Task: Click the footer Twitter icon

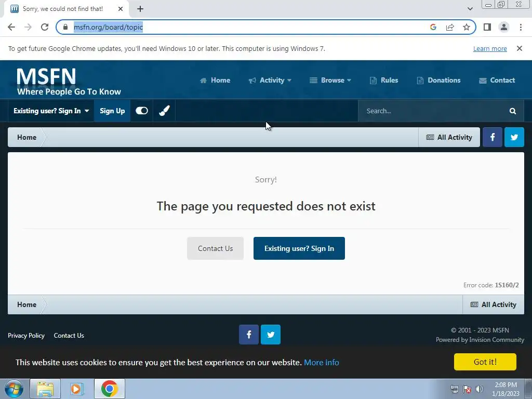Action: coord(271,335)
